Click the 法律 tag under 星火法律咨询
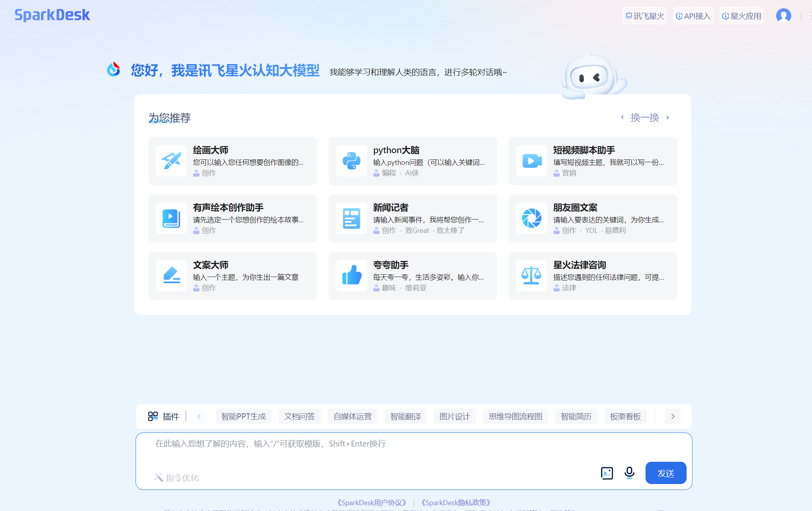 coord(569,288)
